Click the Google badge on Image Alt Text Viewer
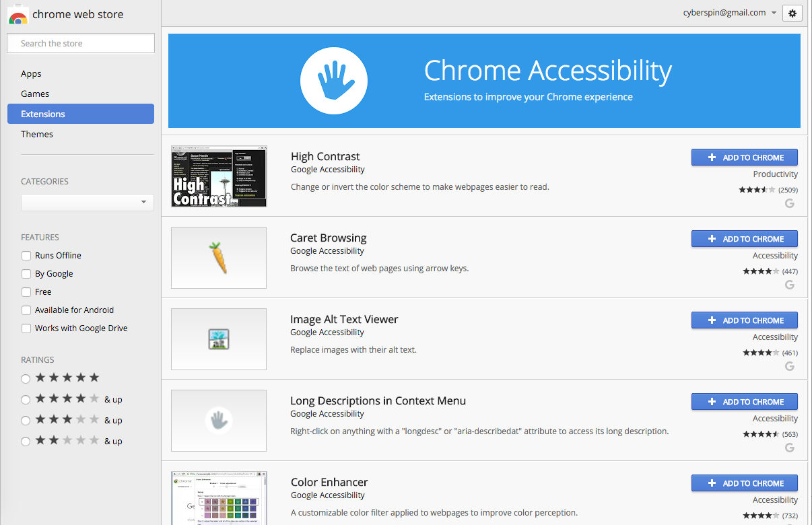This screenshot has width=812, height=525. click(790, 366)
